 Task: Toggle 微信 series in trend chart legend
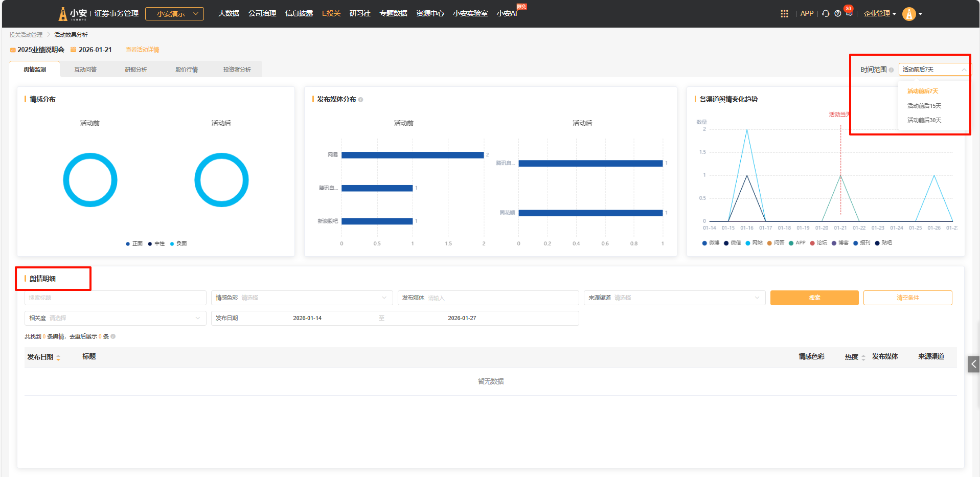[732, 243]
